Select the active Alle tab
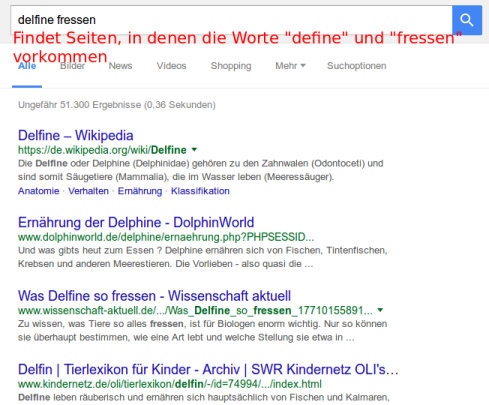Image resolution: width=489 pixels, height=405 pixels. (27, 66)
